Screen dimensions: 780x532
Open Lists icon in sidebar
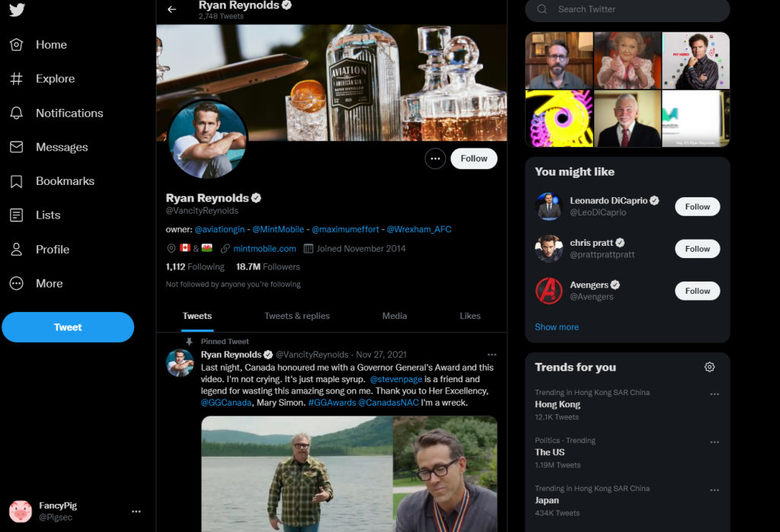[17, 215]
